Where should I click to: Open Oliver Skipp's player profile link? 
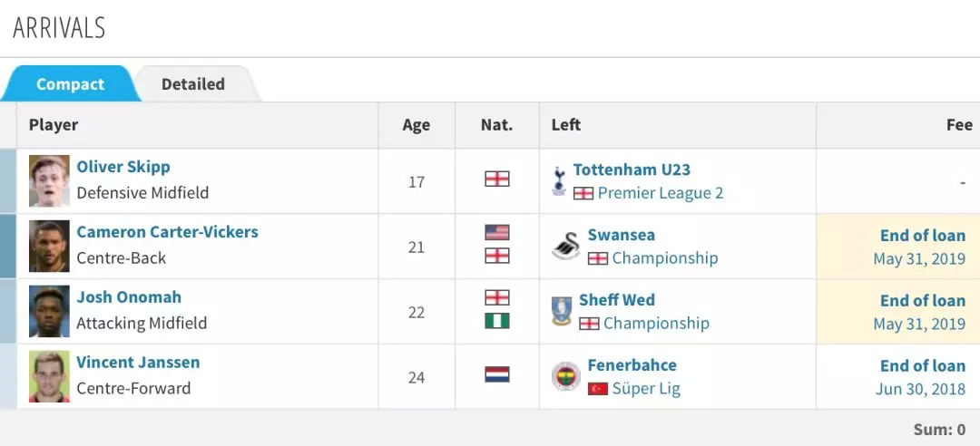pyautogui.click(x=123, y=167)
